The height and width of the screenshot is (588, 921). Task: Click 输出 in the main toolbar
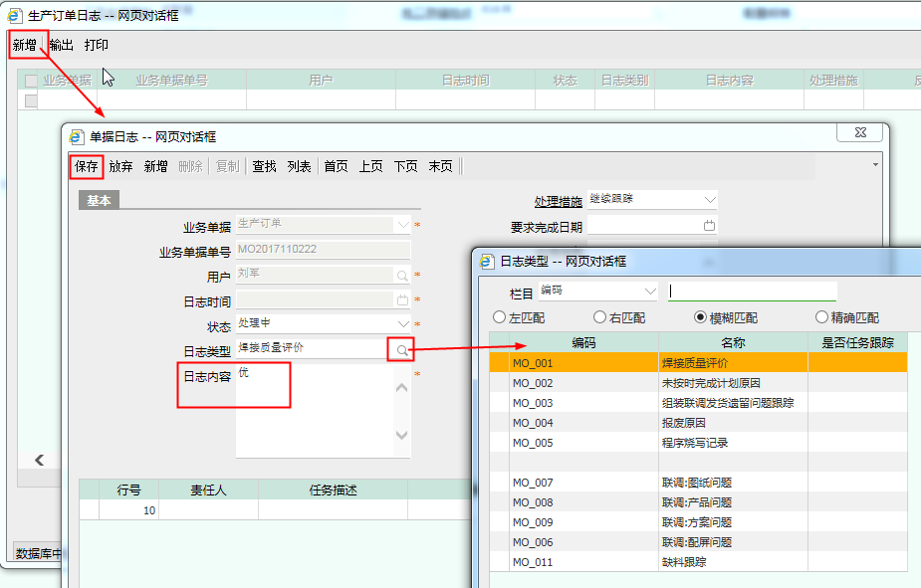(x=61, y=45)
